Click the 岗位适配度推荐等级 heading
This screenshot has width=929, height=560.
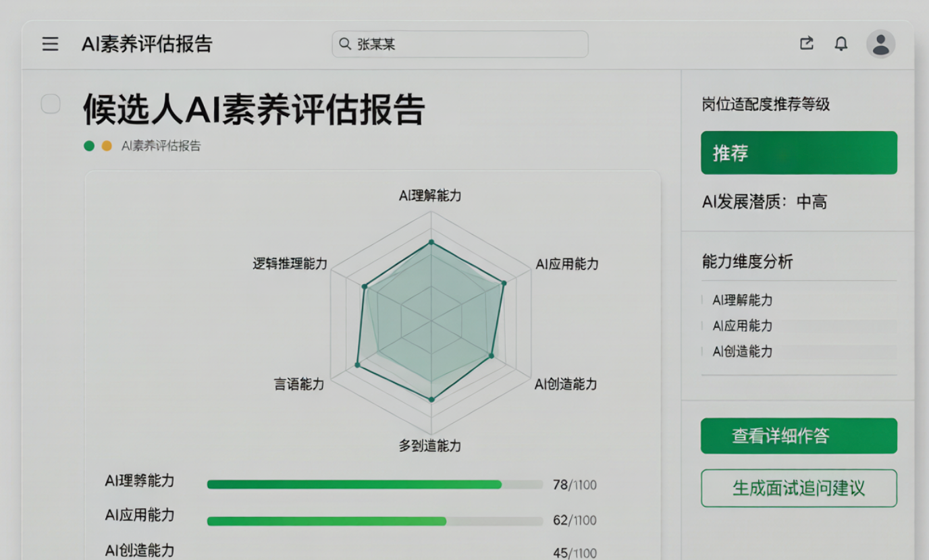766,105
